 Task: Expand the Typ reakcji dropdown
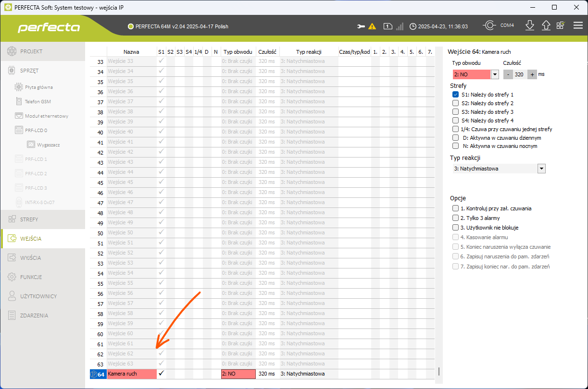coord(541,169)
